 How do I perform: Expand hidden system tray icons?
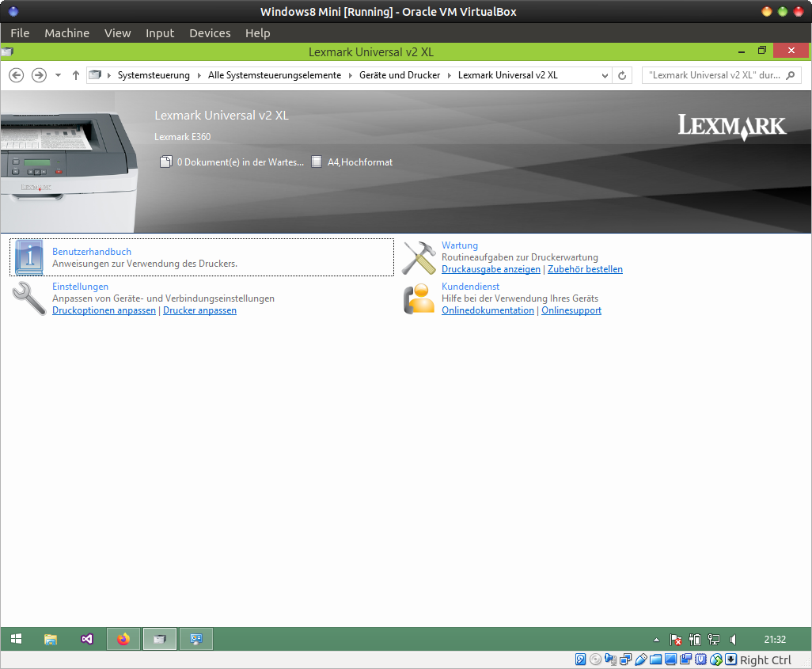click(656, 639)
